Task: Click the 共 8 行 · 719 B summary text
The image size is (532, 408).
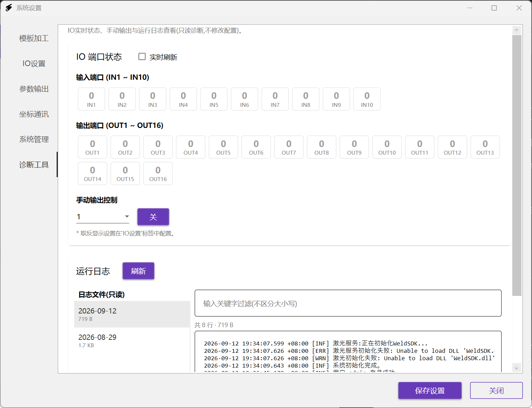Action: pos(214,325)
